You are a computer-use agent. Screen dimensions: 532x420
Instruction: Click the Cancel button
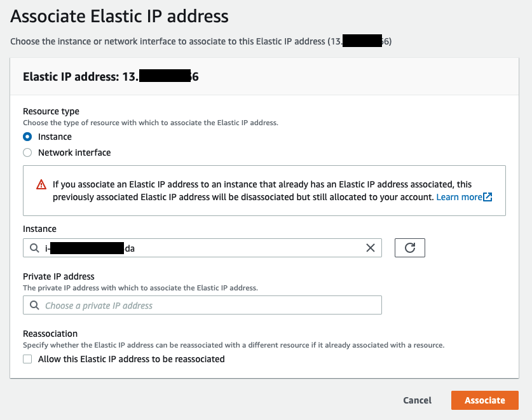click(418, 400)
